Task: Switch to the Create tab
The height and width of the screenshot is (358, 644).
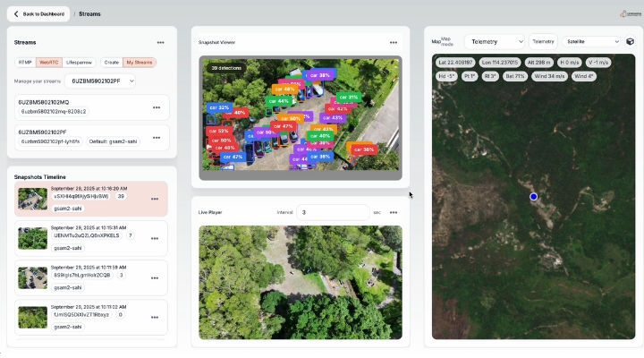Action: tap(111, 63)
